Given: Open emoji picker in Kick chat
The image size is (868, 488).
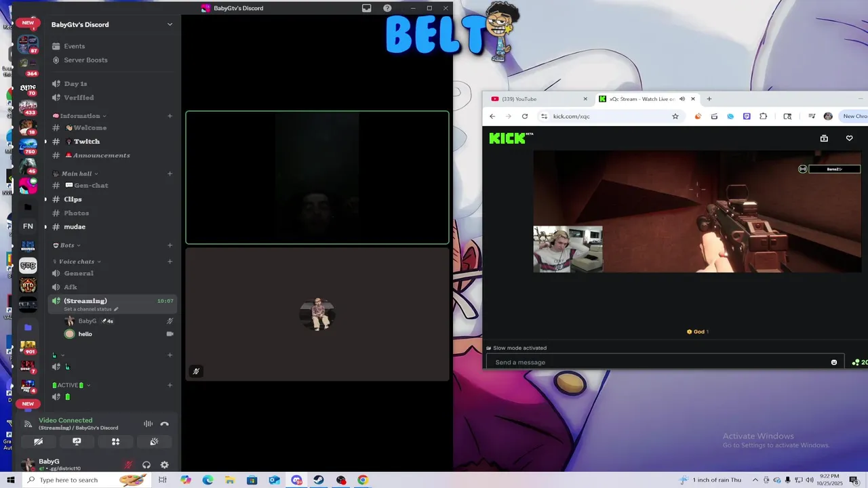Looking at the screenshot, I should [x=834, y=362].
